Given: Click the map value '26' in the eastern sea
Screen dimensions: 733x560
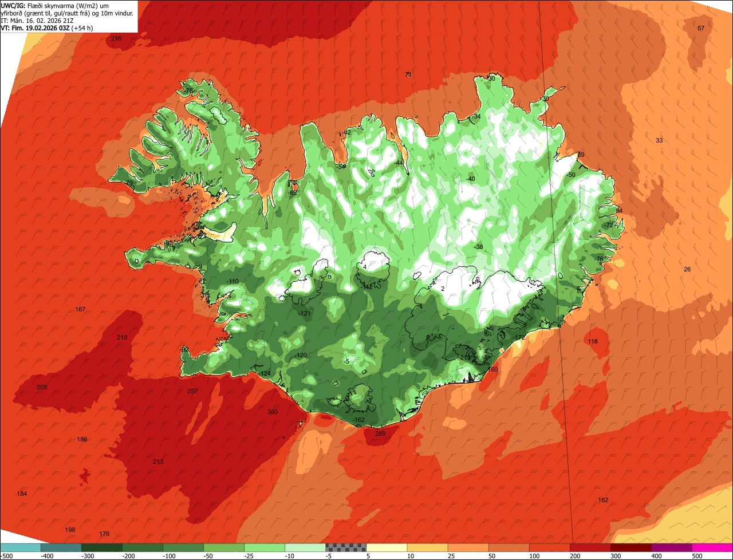Looking at the screenshot, I should pos(687,269).
